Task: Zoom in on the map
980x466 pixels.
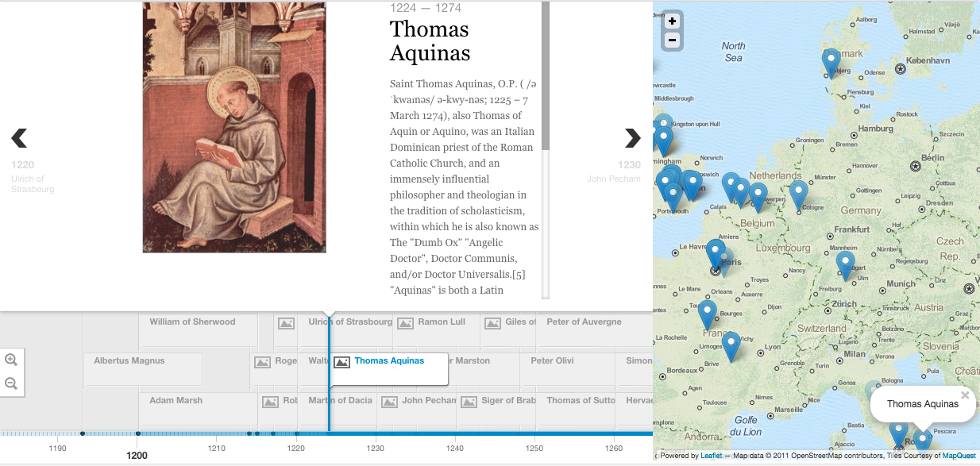Action: pos(672,21)
